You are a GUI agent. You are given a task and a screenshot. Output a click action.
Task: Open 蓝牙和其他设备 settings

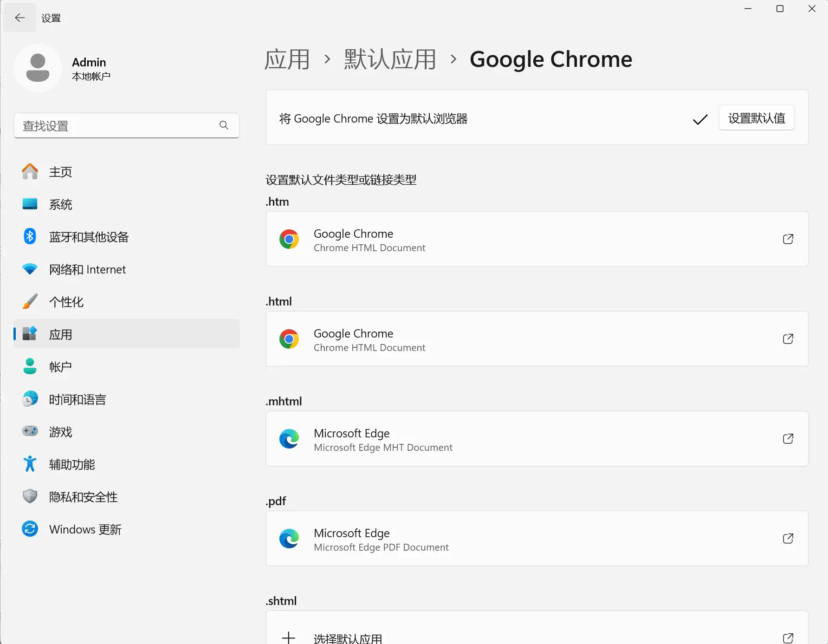(x=89, y=237)
